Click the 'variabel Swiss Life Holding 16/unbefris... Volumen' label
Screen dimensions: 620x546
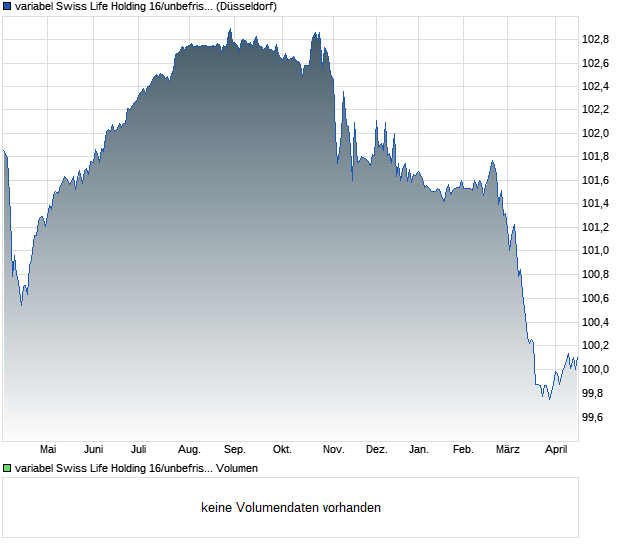point(136,469)
